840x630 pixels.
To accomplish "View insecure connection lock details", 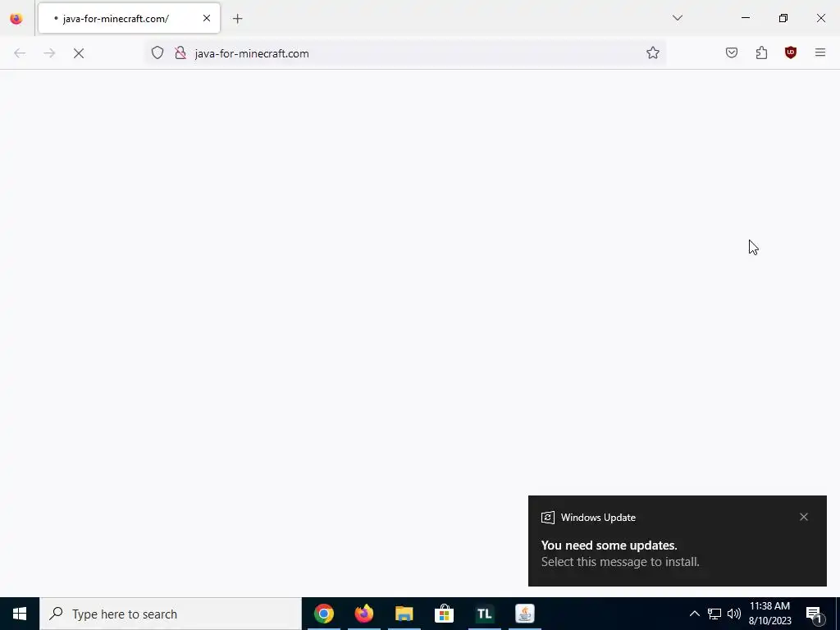I will point(180,53).
